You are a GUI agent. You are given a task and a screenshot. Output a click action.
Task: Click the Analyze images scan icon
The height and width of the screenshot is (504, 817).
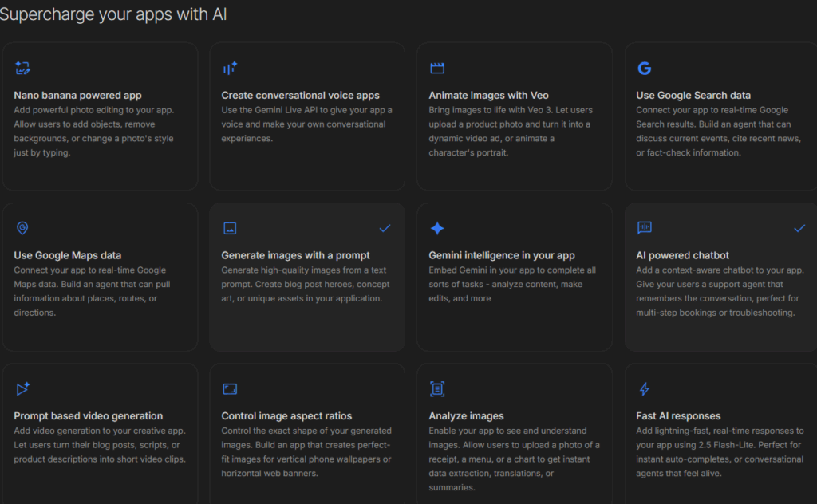[x=437, y=389]
